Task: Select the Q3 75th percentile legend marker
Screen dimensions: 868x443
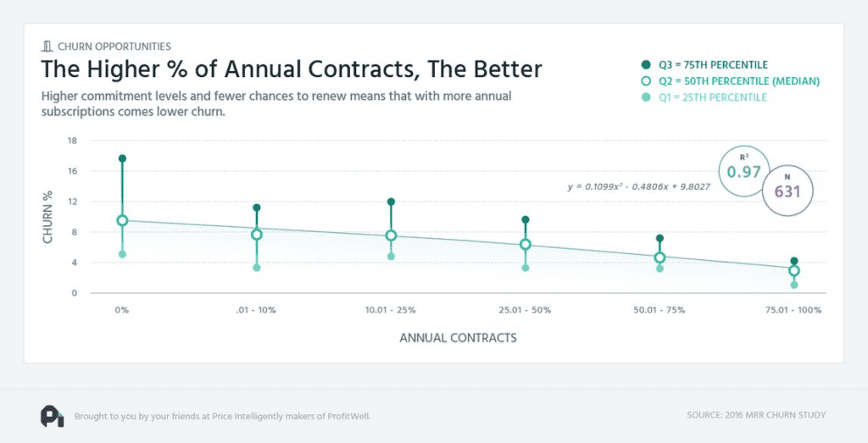Action: click(x=645, y=64)
